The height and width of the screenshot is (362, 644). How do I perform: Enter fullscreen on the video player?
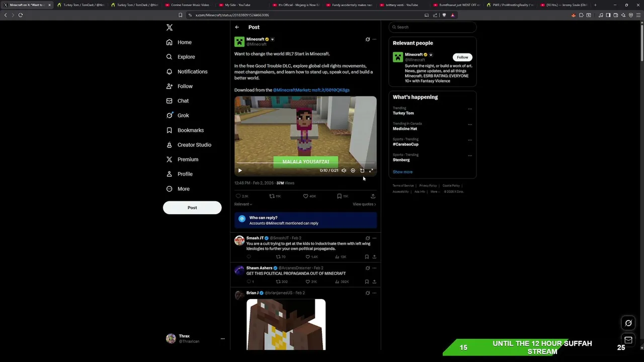(x=371, y=170)
